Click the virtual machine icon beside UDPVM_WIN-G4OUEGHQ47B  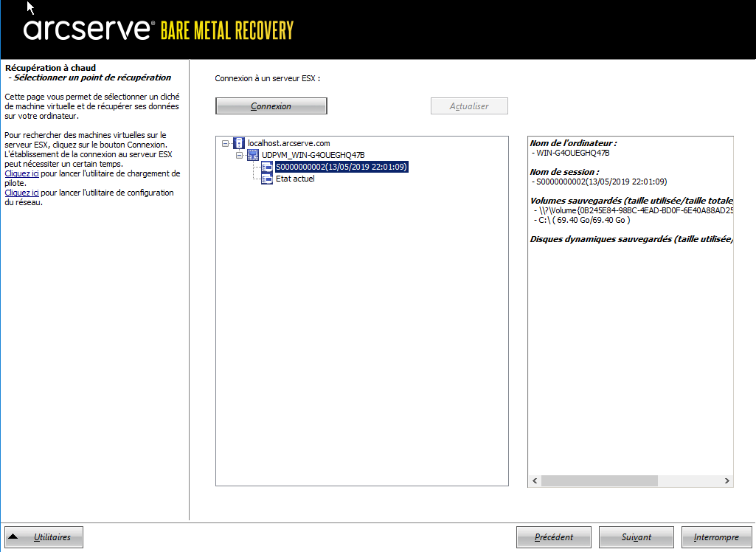253,155
